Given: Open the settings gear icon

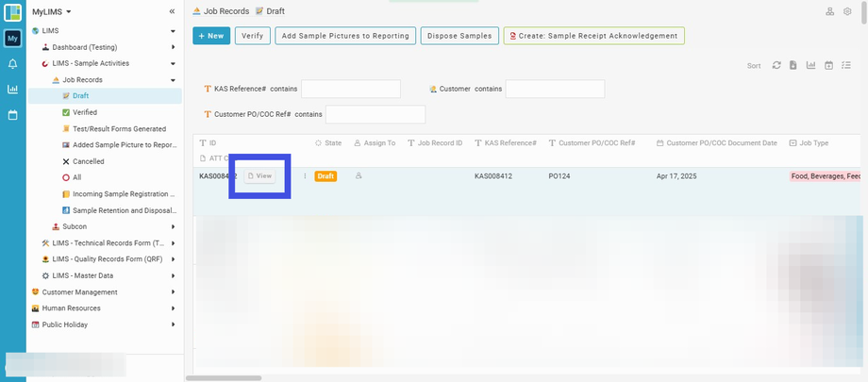Looking at the screenshot, I should [847, 11].
